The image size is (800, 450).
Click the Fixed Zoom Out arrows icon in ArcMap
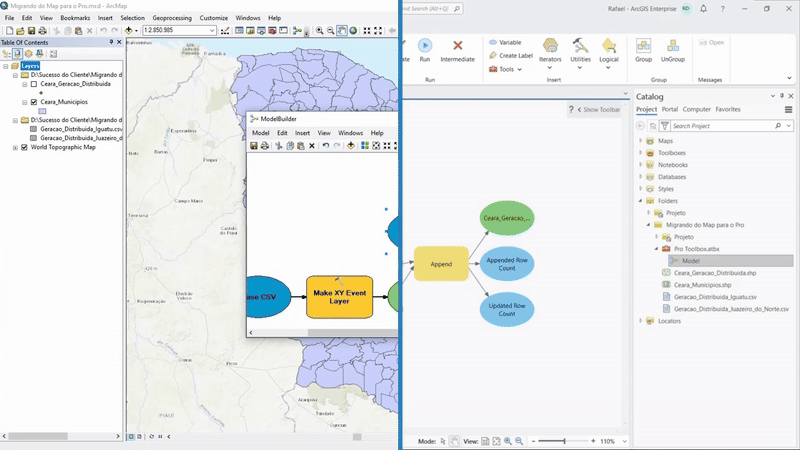[378, 31]
